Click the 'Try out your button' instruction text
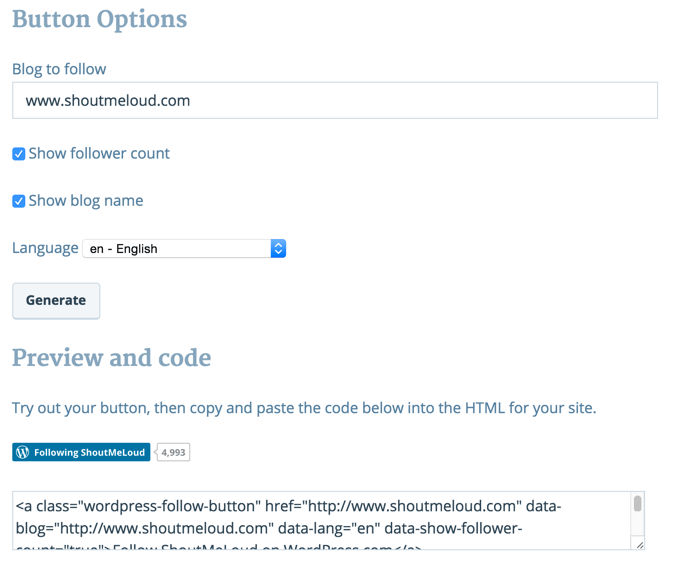This screenshot has width=675, height=581. (x=304, y=408)
